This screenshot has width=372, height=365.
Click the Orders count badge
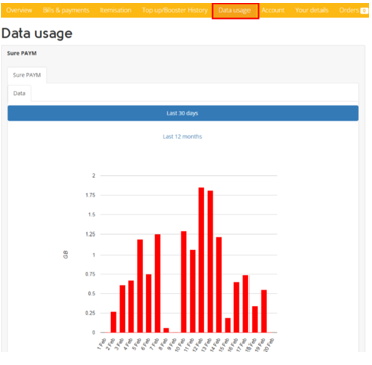364,11
